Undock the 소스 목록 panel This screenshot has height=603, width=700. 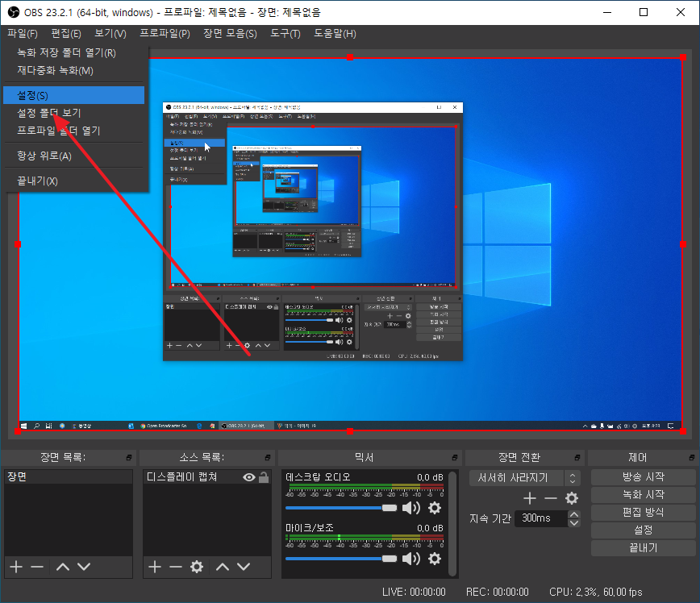(x=268, y=458)
